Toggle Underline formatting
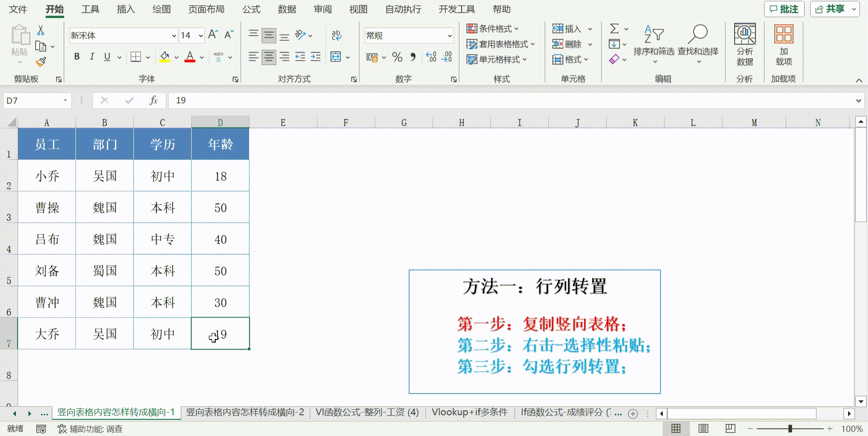This screenshot has width=868, height=436. [x=107, y=57]
